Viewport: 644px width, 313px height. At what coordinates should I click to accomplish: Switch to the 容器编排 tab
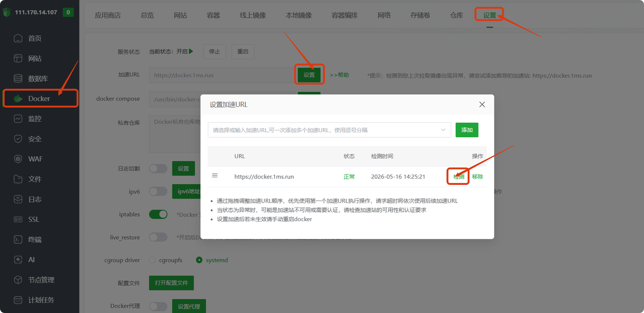[345, 15]
